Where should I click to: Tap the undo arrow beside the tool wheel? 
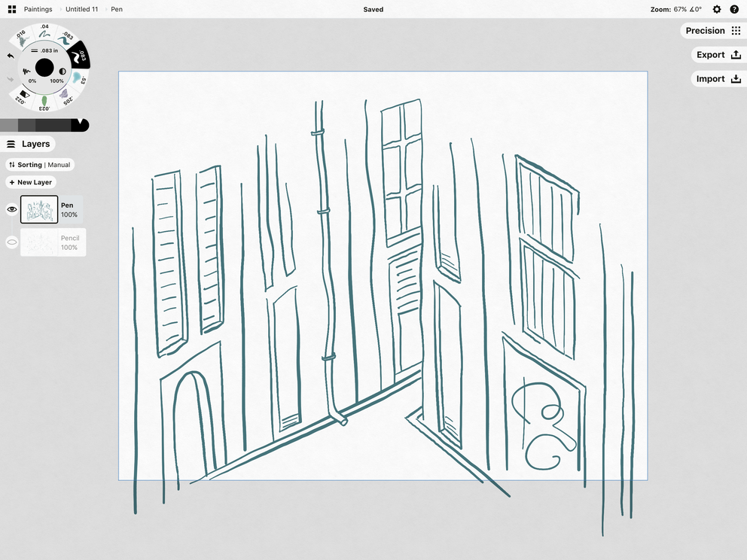[x=10, y=55]
